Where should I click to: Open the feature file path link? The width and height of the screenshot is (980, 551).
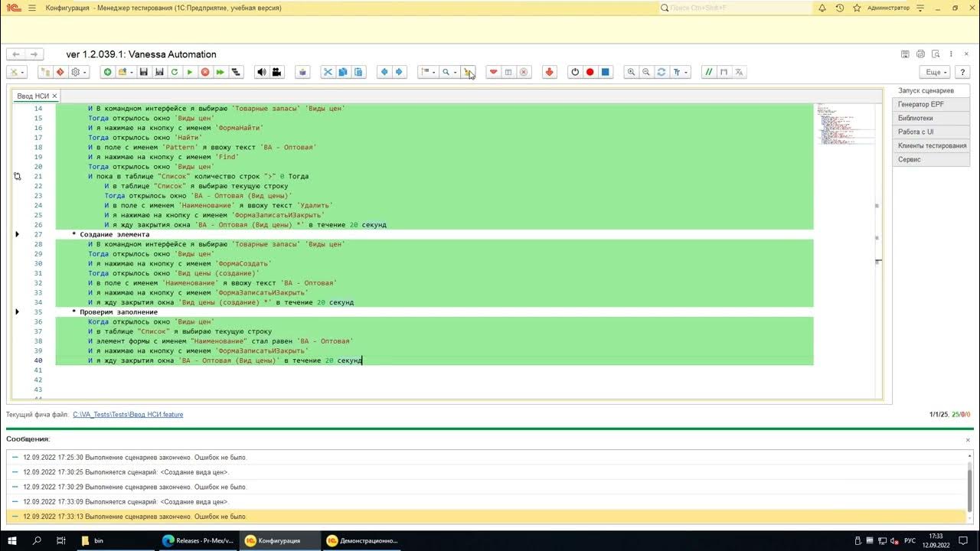pyautogui.click(x=128, y=415)
